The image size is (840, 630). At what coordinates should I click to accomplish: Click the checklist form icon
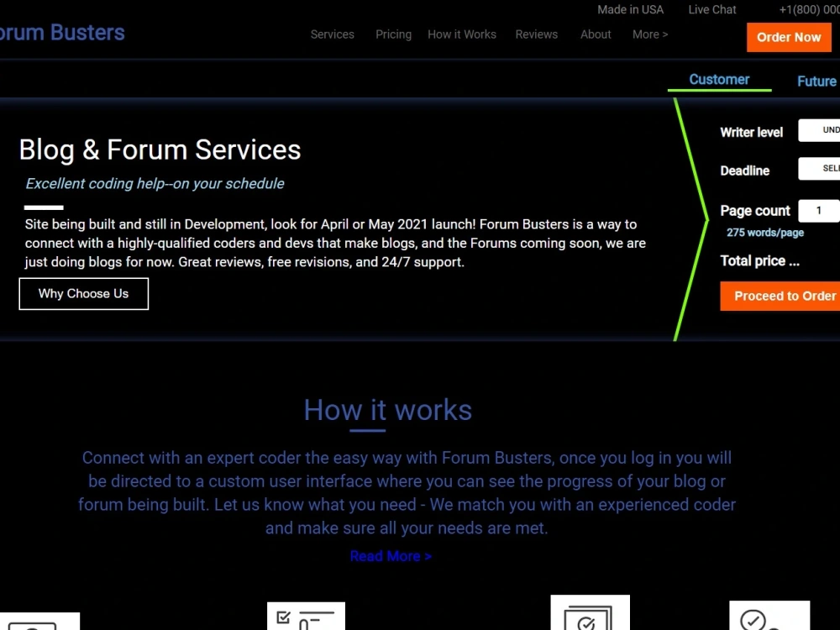(x=306, y=616)
